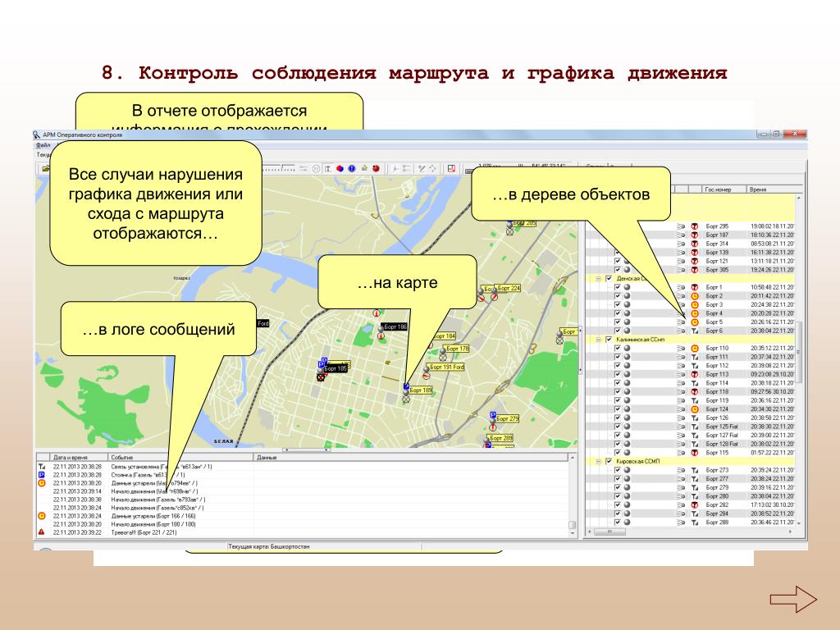Image resolution: width=840 pixels, height=630 pixels.
Task: Click the orange clock icon for Борт 2
Action: [x=694, y=295]
